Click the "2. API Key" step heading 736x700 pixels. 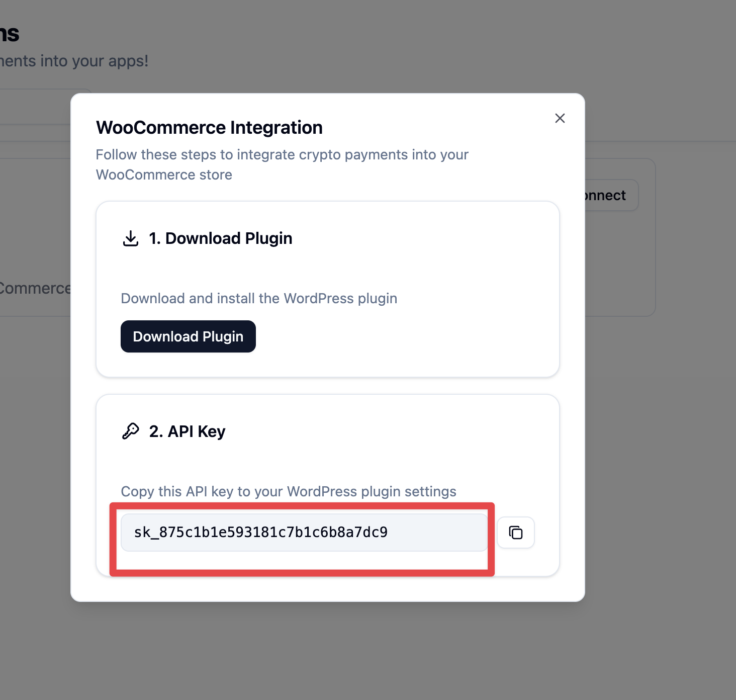pyautogui.click(x=187, y=431)
